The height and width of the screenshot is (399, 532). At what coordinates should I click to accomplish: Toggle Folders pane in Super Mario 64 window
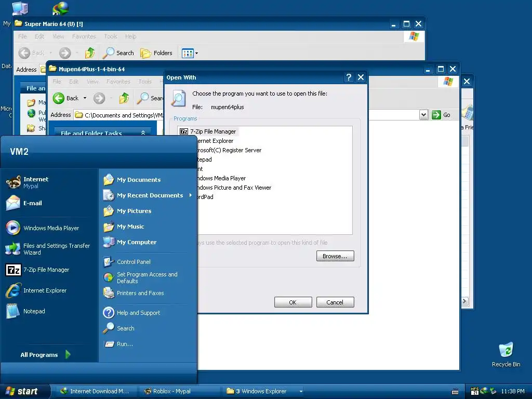pyautogui.click(x=156, y=53)
